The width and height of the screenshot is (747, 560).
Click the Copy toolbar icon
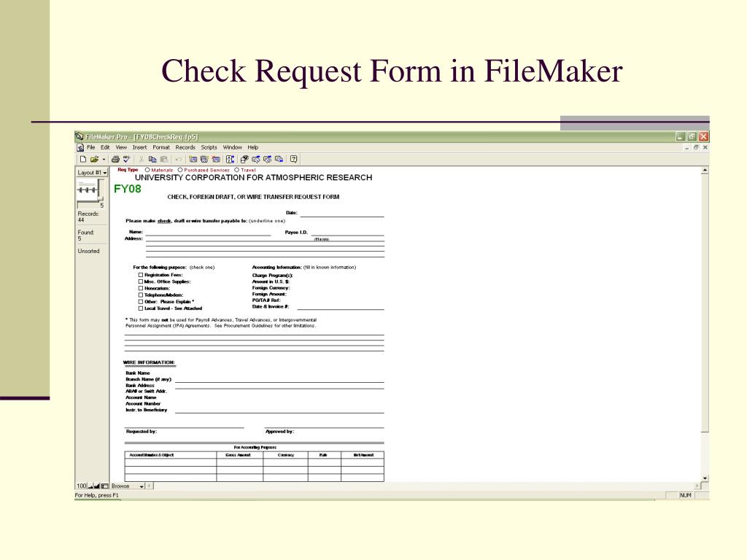pos(152,160)
